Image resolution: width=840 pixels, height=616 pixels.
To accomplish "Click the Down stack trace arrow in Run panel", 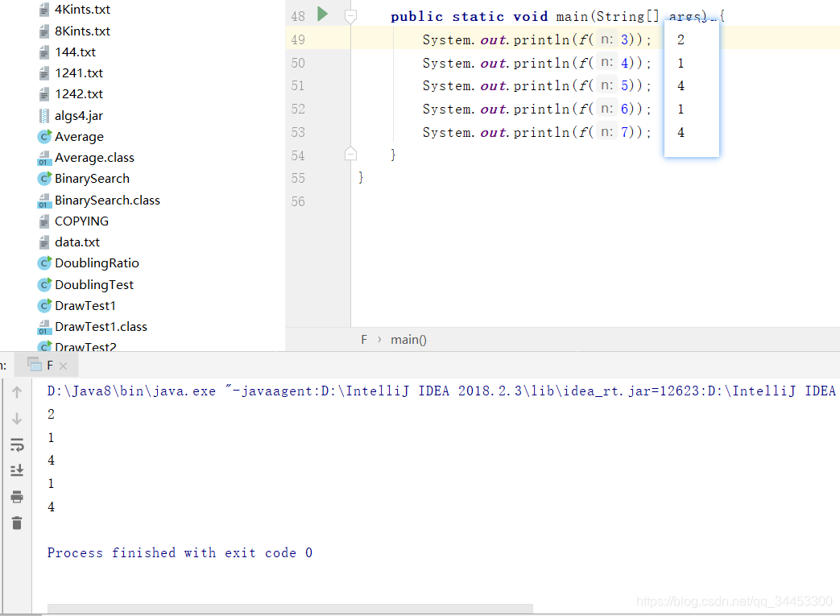I will [17, 419].
